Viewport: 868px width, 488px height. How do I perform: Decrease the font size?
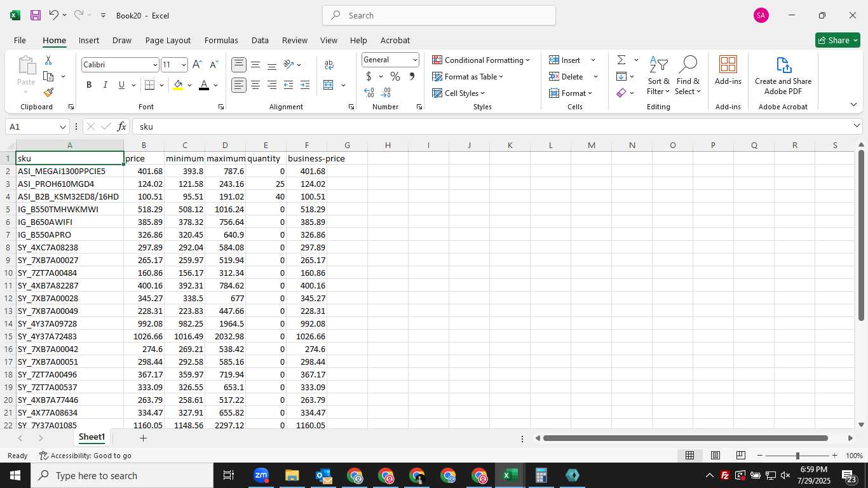[214, 65]
